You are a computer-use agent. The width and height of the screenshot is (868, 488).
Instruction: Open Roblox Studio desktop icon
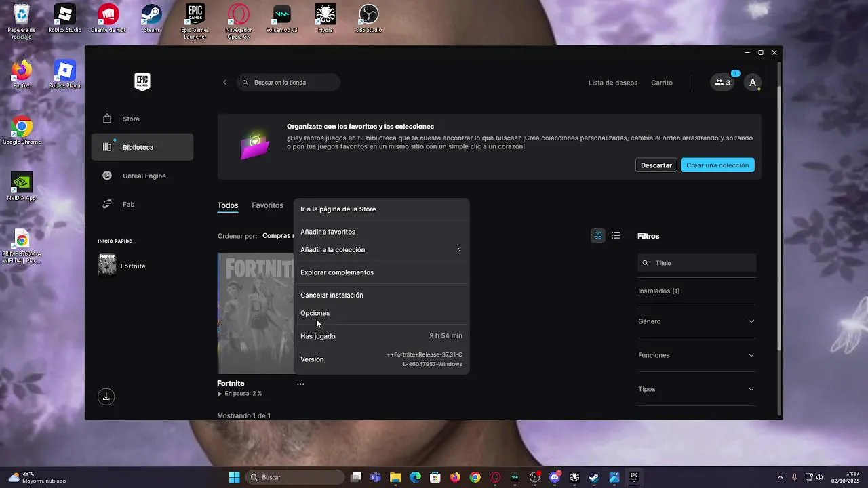(x=64, y=19)
